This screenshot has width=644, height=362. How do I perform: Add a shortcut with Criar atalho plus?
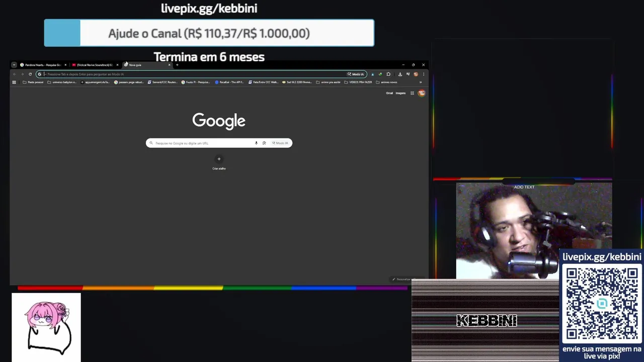click(219, 159)
